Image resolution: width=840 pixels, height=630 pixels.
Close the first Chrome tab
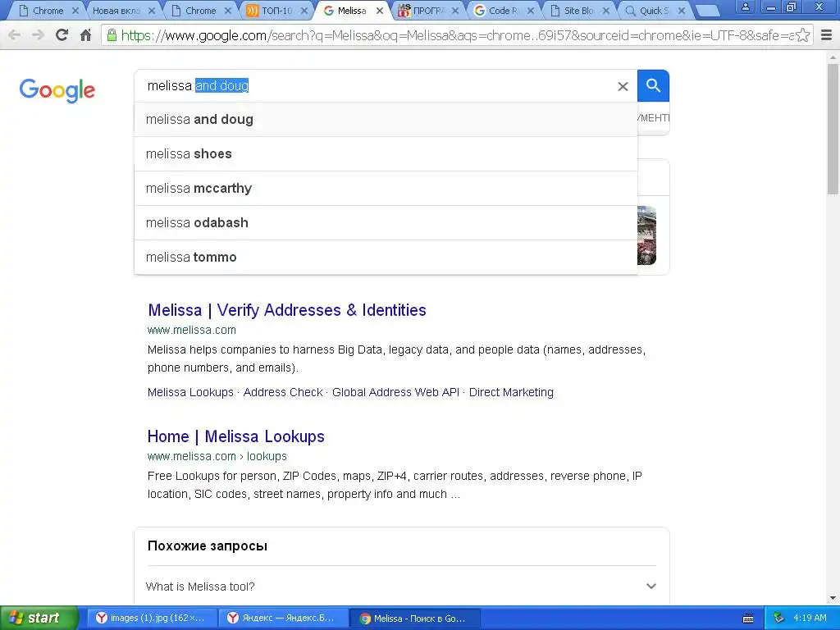[x=75, y=11]
